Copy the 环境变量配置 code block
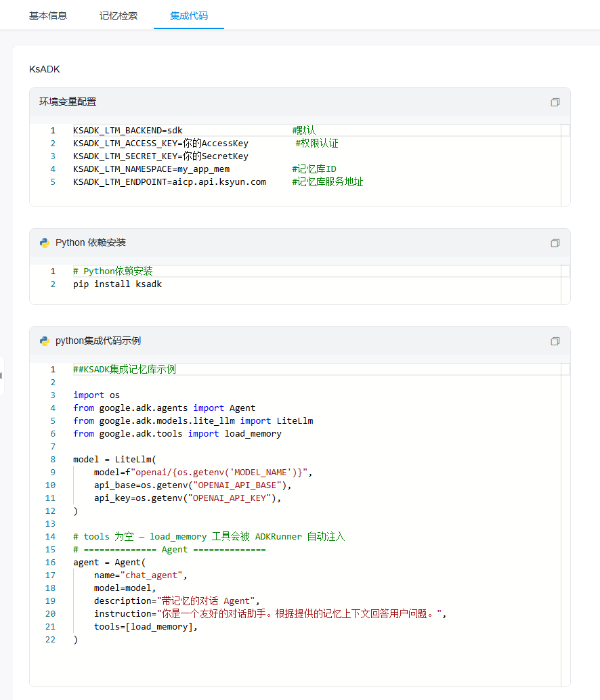Screen dimensions: 600x700 555,102
